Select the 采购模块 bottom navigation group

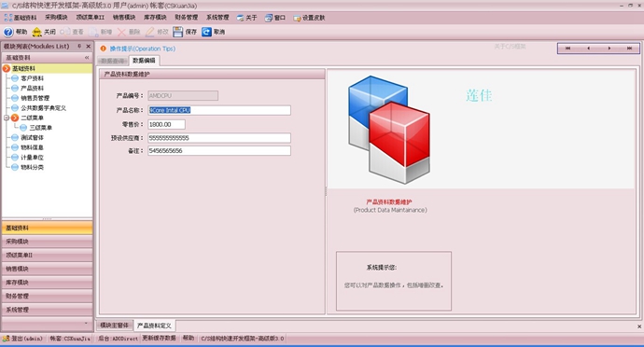pos(48,242)
